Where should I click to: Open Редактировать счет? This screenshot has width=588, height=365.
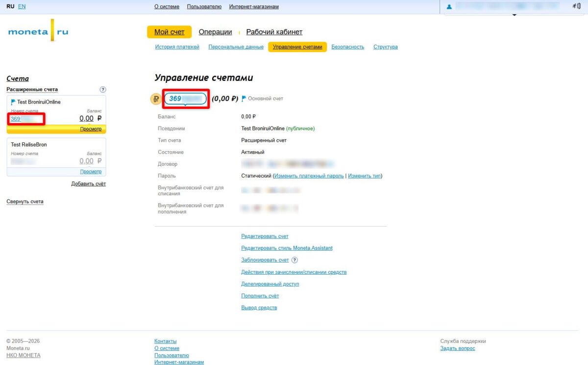click(x=265, y=236)
